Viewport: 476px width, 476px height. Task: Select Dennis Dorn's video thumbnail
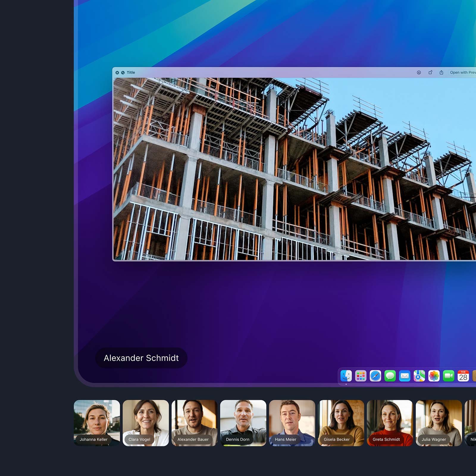243,422
